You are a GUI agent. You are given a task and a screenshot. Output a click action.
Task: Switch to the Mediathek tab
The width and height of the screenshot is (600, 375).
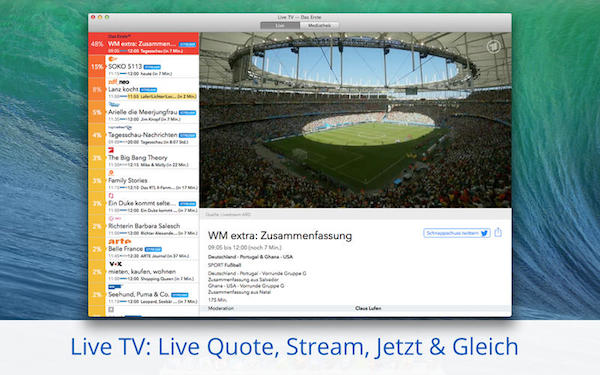(319, 26)
